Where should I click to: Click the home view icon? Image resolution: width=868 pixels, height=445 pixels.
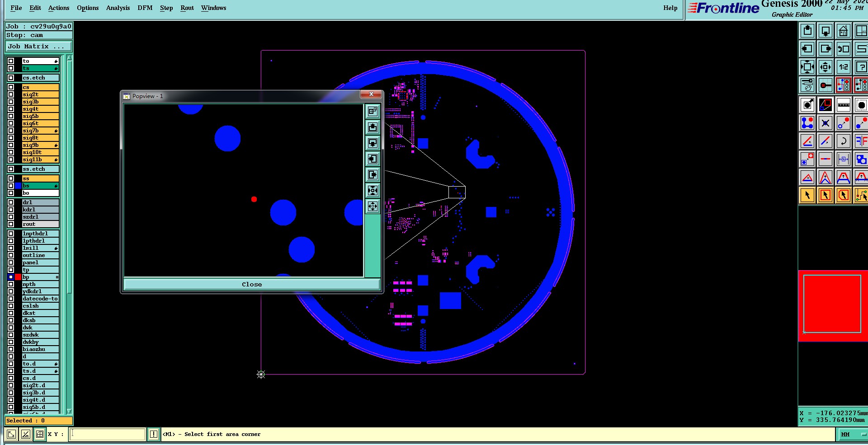tap(844, 31)
